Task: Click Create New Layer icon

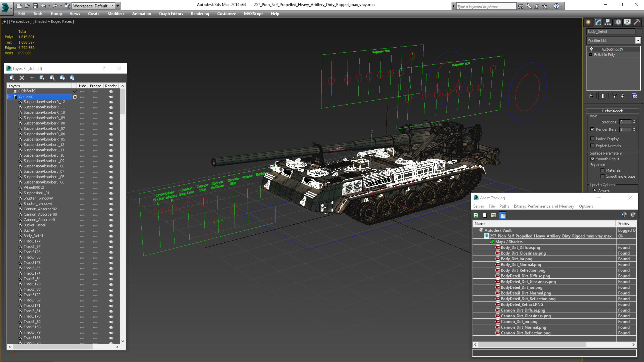Action: pyautogui.click(x=12, y=78)
